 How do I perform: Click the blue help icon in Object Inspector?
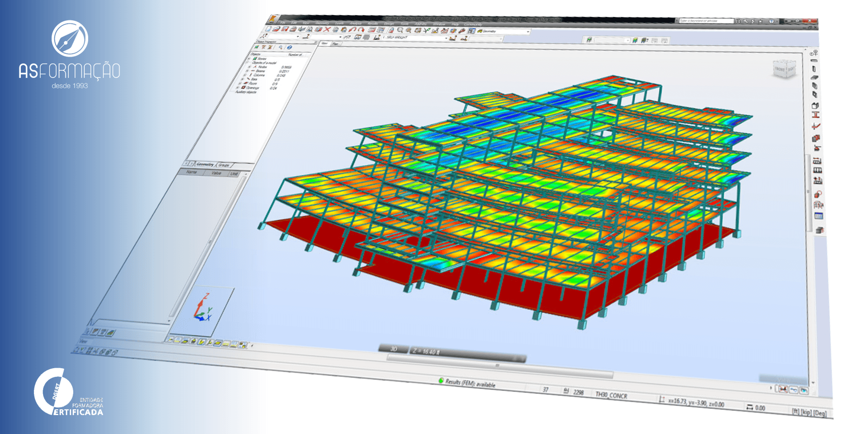point(289,47)
